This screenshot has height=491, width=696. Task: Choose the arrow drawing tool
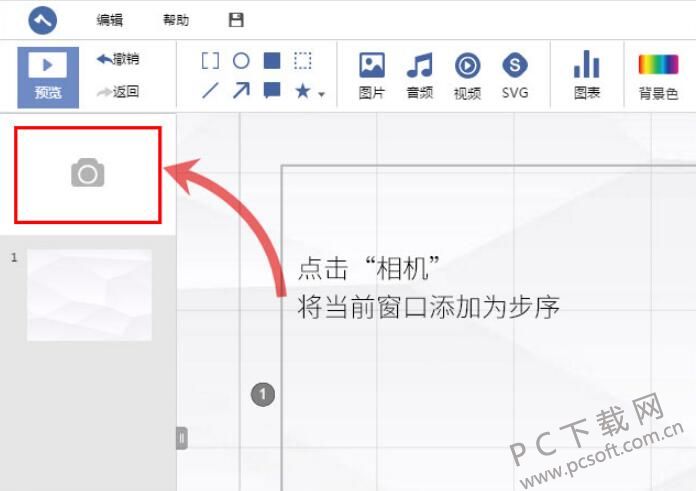(241, 91)
